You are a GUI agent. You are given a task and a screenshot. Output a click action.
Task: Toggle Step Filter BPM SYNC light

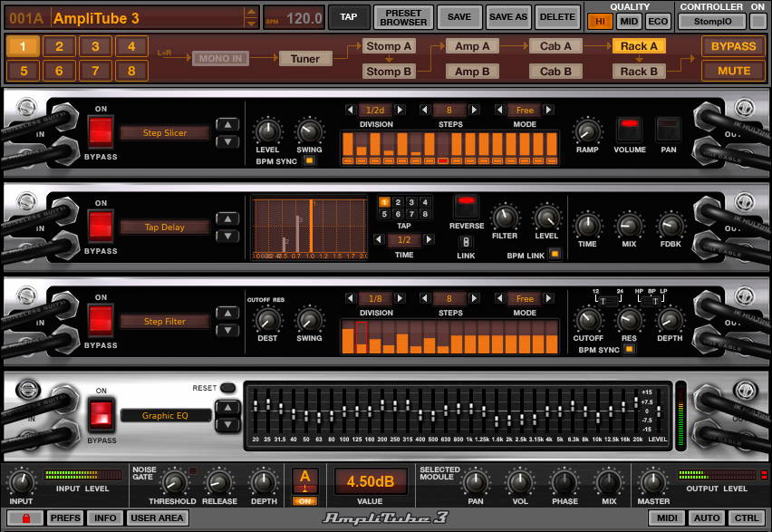point(629,349)
